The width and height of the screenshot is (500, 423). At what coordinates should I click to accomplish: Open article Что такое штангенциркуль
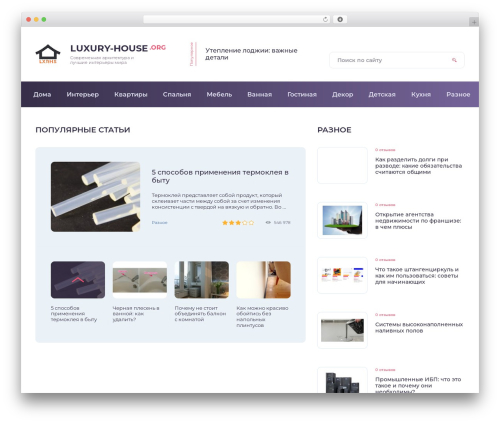(417, 276)
